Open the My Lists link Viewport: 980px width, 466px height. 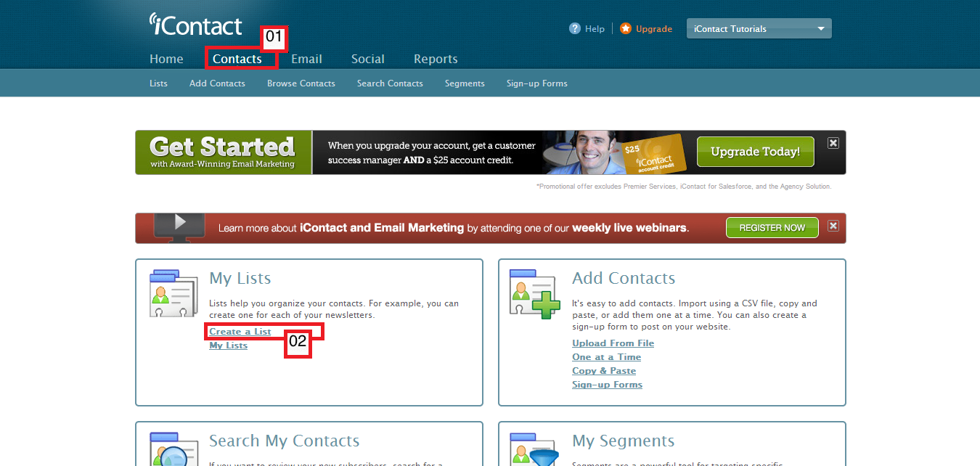(229, 346)
